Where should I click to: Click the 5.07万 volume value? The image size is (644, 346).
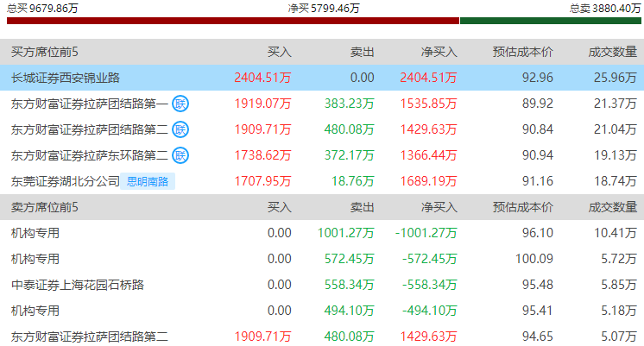click(x=619, y=337)
